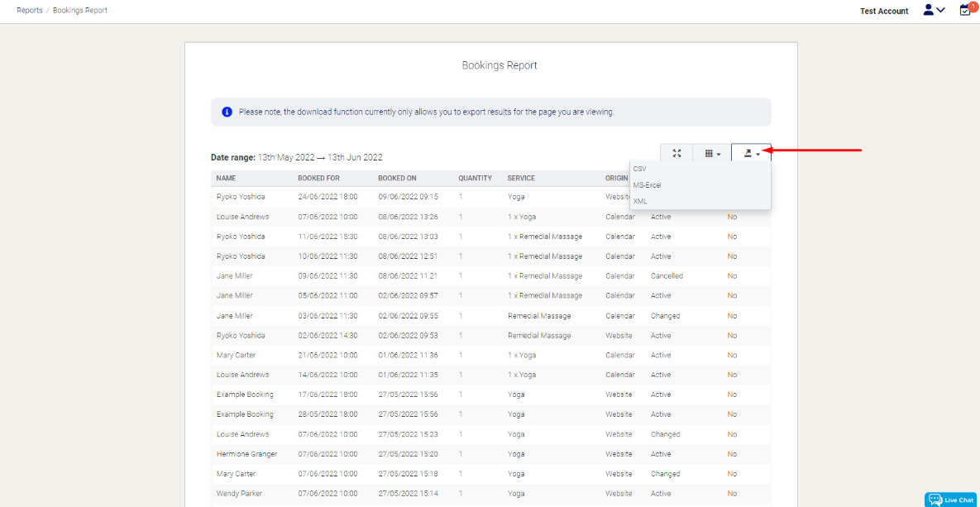Open the columns dropdown chevron

[x=719, y=153]
